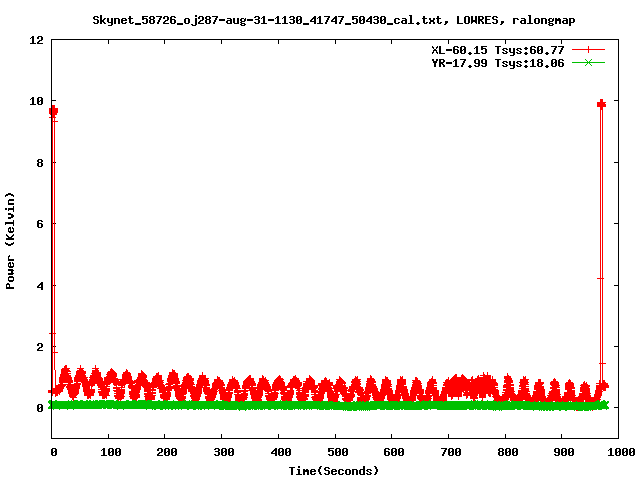Click the green line sample in legend

click(588, 62)
